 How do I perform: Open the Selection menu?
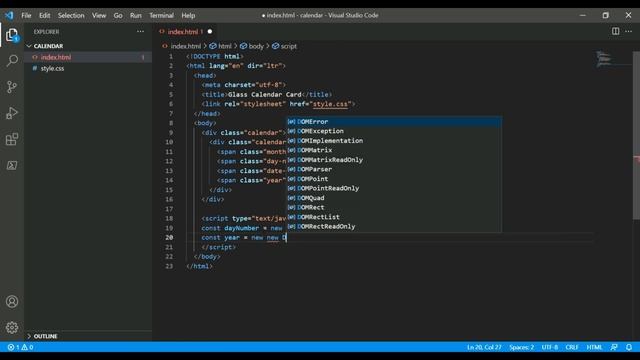click(71, 16)
